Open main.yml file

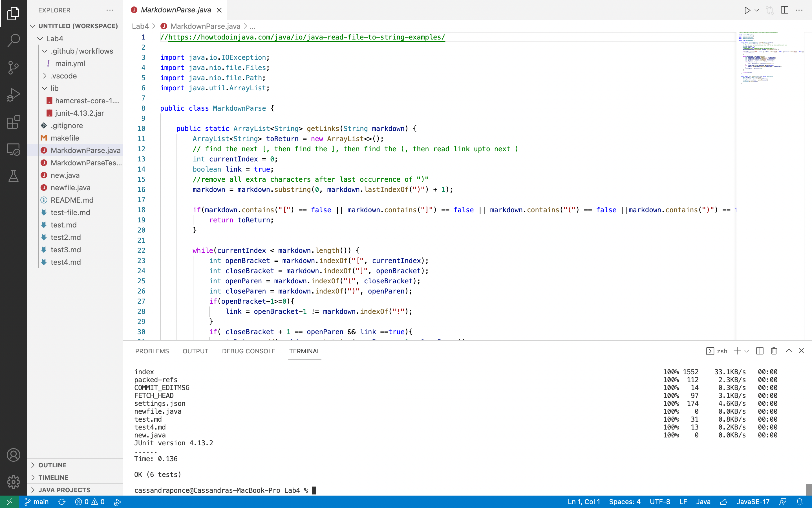click(x=75, y=63)
